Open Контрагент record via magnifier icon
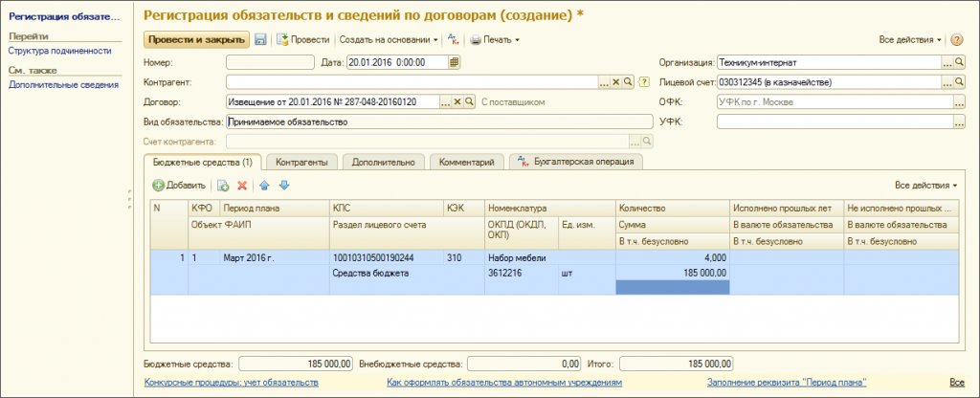The width and height of the screenshot is (980, 398). tap(627, 82)
